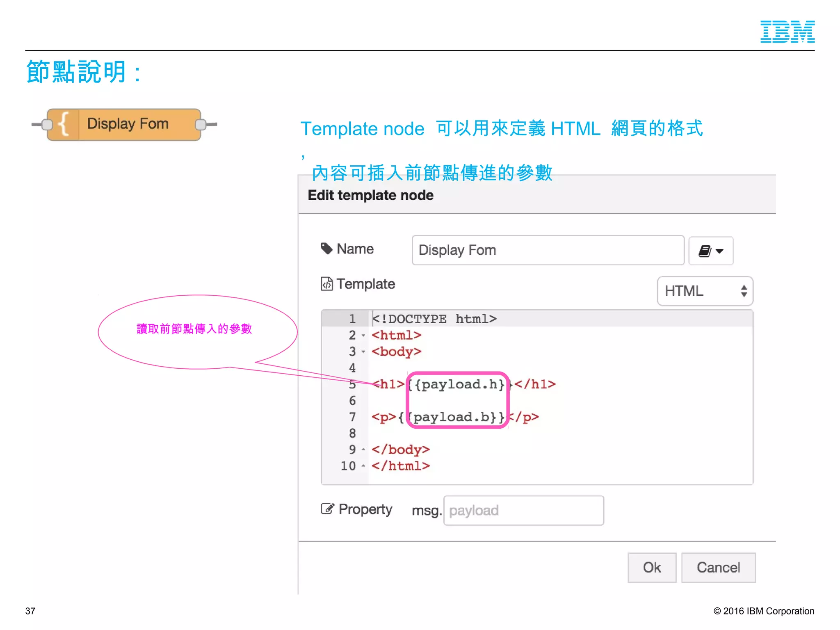
Task: Collapse the fold arrow on line 3
Action: point(363,352)
